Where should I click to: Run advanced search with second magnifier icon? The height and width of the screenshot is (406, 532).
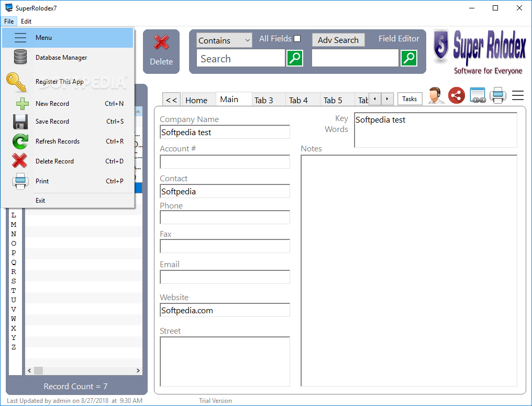click(x=409, y=58)
